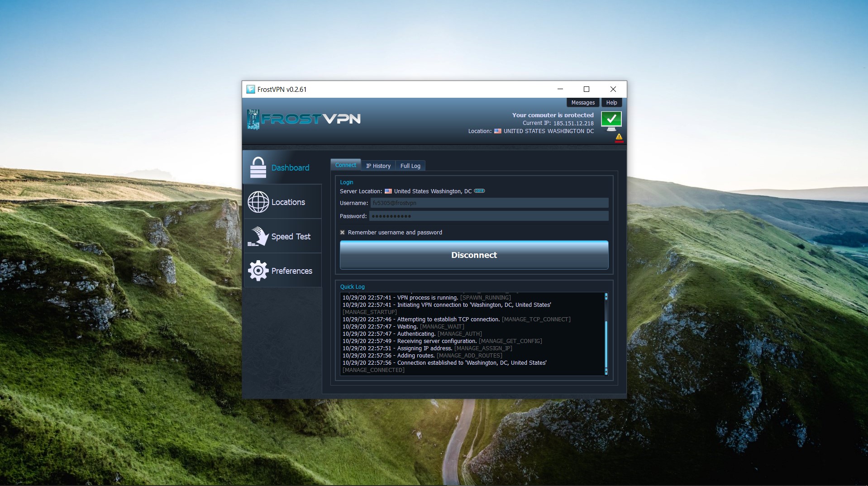The image size is (868, 486).
Task: Click the Password input field
Action: pos(489,216)
